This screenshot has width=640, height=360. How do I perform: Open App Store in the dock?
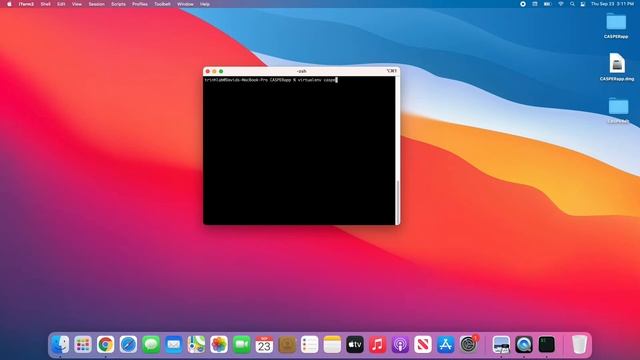pos(445,344)
